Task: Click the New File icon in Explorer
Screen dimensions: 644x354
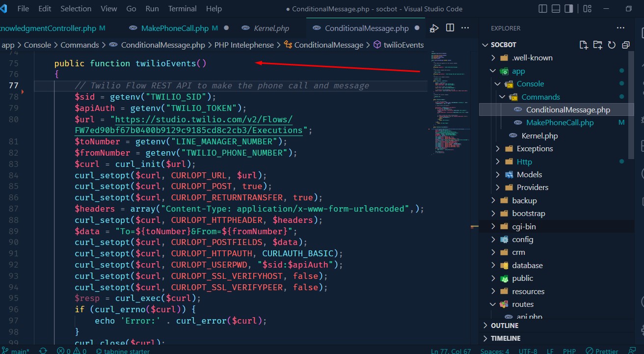Action: [x=583, y=45]
